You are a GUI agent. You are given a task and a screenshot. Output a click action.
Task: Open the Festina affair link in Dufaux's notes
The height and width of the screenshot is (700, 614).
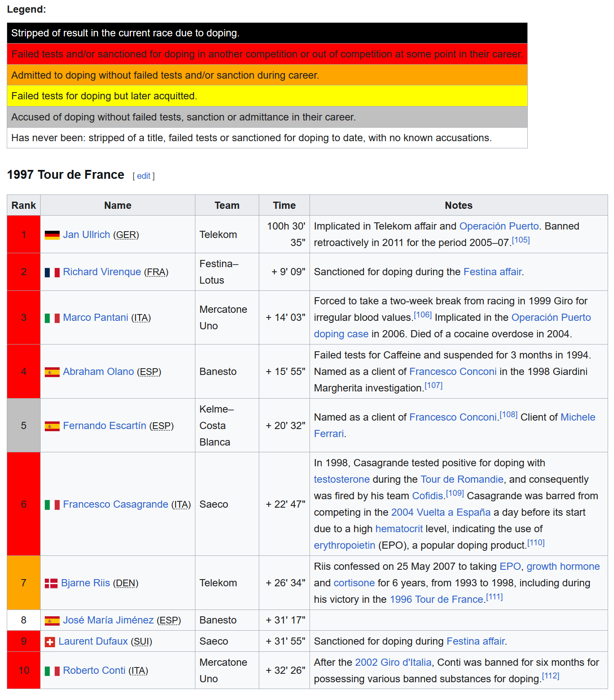point(476,641)
